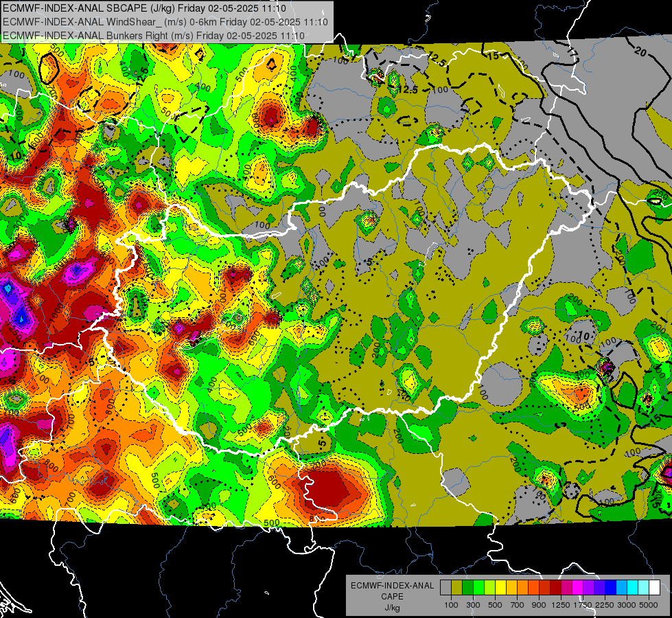Click the ECMWF-INDEX-ANAL title in the legend box
The height and width of the screenshot is (618, 672).
[x=393, y=586]
